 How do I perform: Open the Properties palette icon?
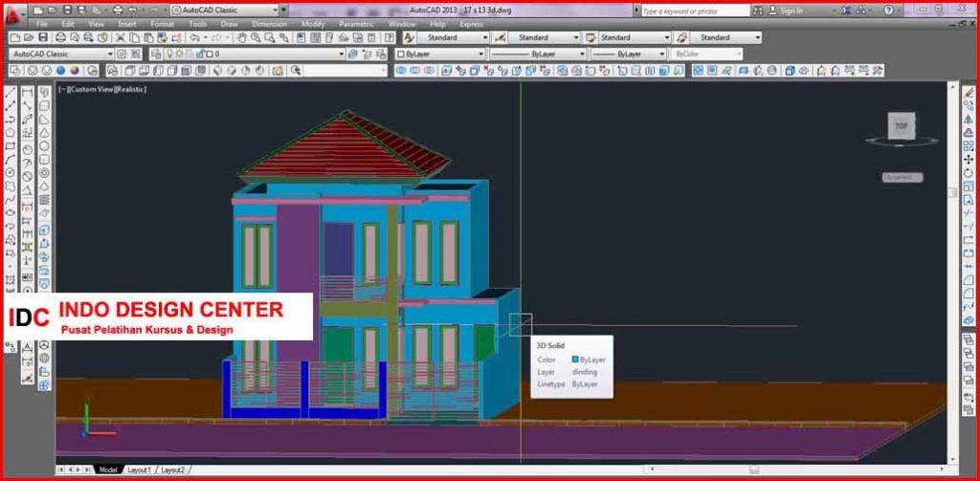pyautogui.click(x=301, y=37)
